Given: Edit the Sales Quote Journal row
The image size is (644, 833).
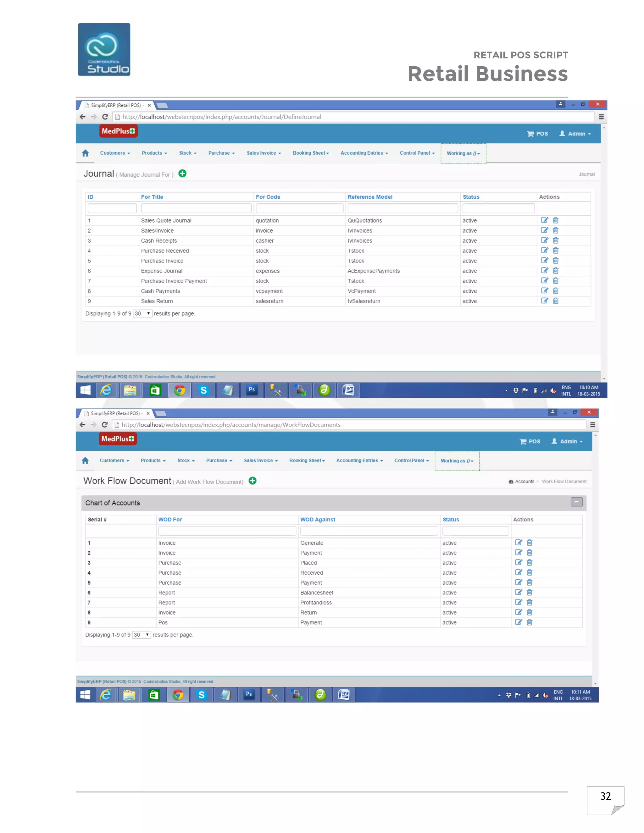Looking at the screenshot, I should pyautogui.click(x=544, y=220).
